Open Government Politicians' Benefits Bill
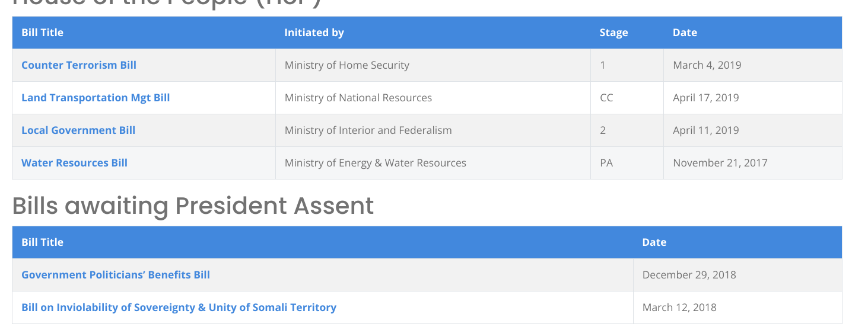Viewport: 868px width, 330px height. coord(116,275)
